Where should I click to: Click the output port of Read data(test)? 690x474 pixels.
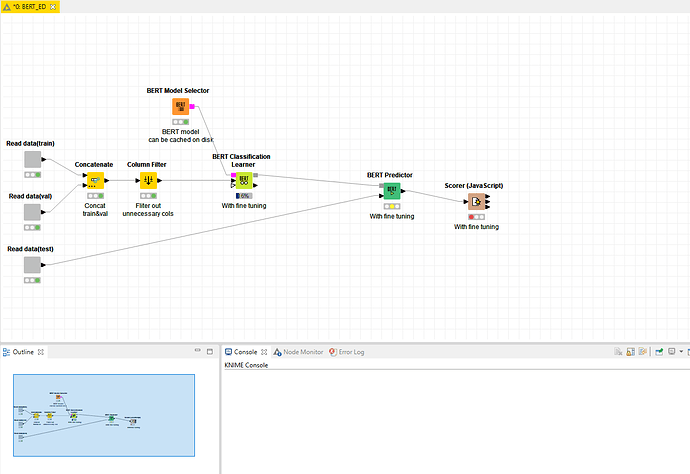(x=44, y=265)
